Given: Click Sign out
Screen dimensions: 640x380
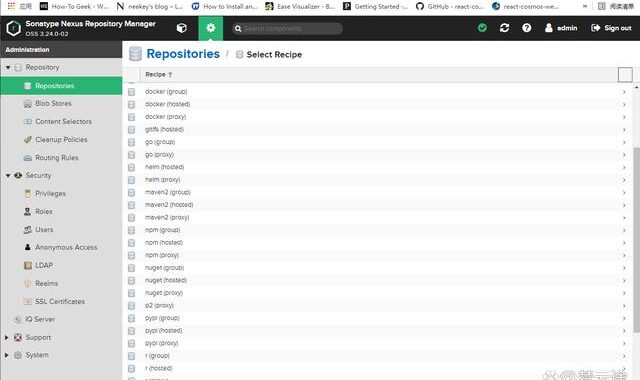Looking at the screenshot, I should 611,28.
